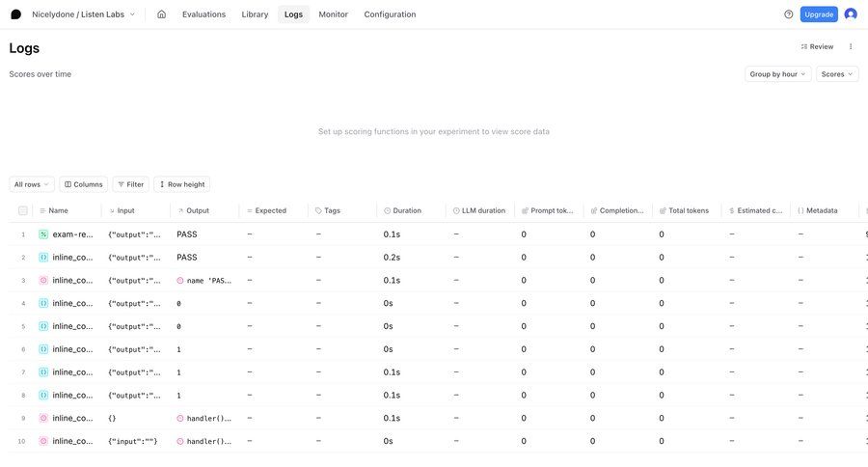Click the pink error icon in row 10 name

point(43,441)
